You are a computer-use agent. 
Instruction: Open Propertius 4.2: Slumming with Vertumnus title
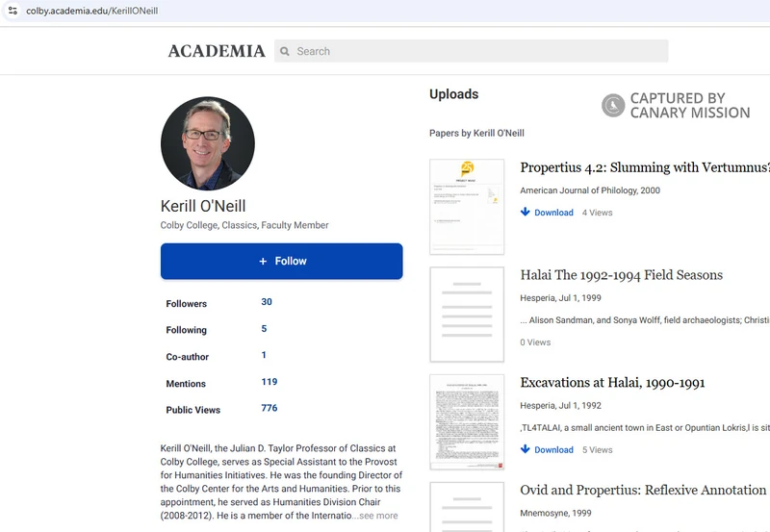point(645,167)
